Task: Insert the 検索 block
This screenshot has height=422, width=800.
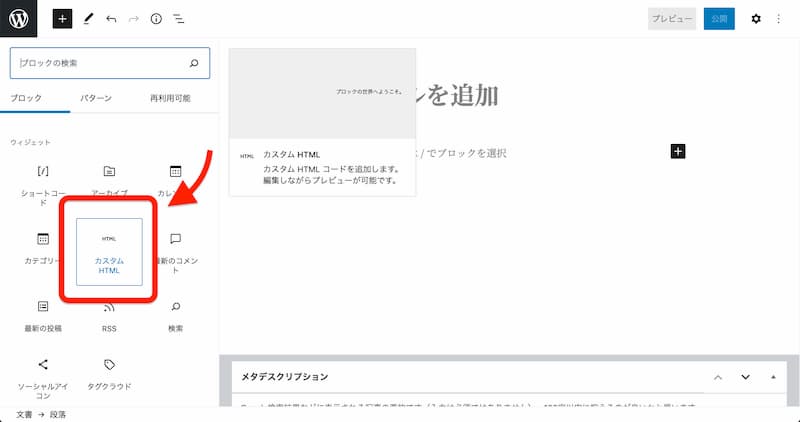Action: [x=176, y=316]
